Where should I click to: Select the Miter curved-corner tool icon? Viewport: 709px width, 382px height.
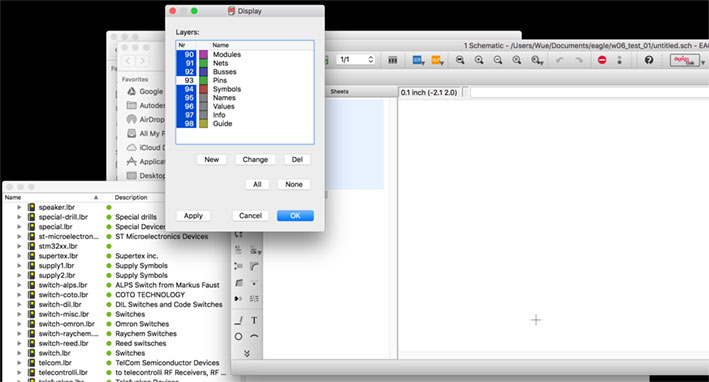coord(254,267)
